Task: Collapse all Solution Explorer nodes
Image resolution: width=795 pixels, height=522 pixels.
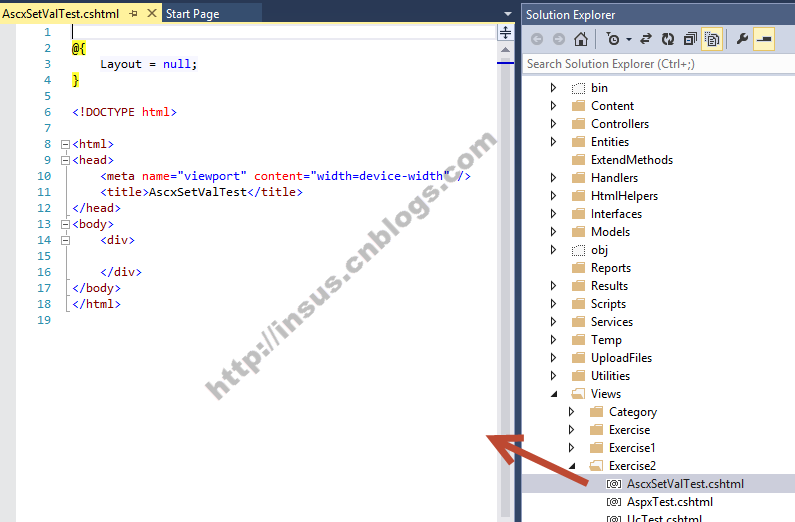Action: coord(690,39)
